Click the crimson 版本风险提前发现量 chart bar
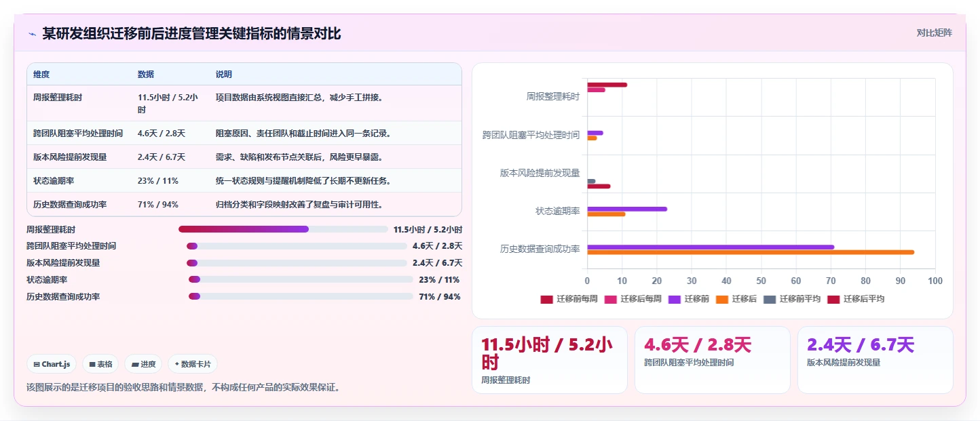Screen dimensions: 980x421 [599, 186]
